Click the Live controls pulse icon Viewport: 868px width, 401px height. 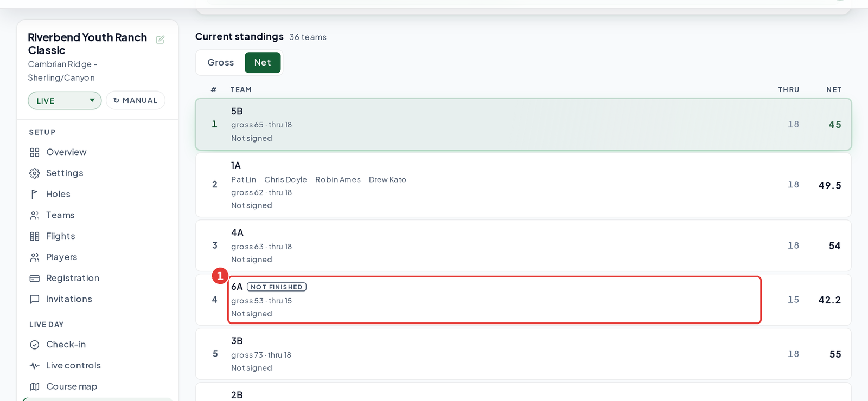pyautogui.click(x=35, y=366)
